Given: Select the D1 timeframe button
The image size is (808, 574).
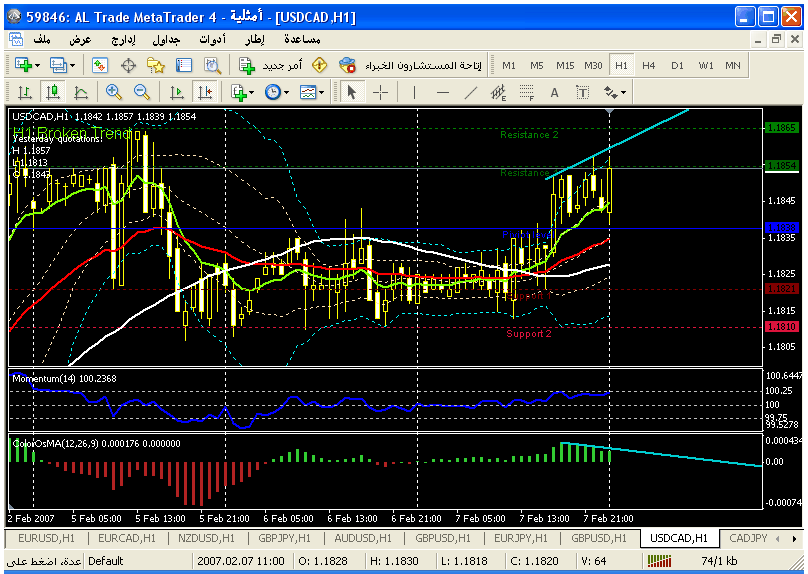Looking at the screenshot, I should (x=677, y=65).
